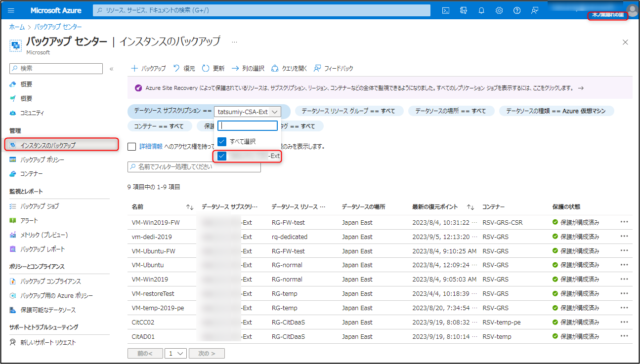Click the name filter input field
The width and height of the screenshot is (640, 364).
(194, 167)
